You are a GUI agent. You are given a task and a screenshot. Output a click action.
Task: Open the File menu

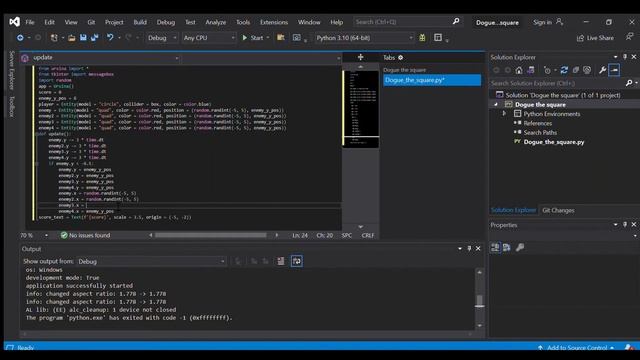coord(30,22)
